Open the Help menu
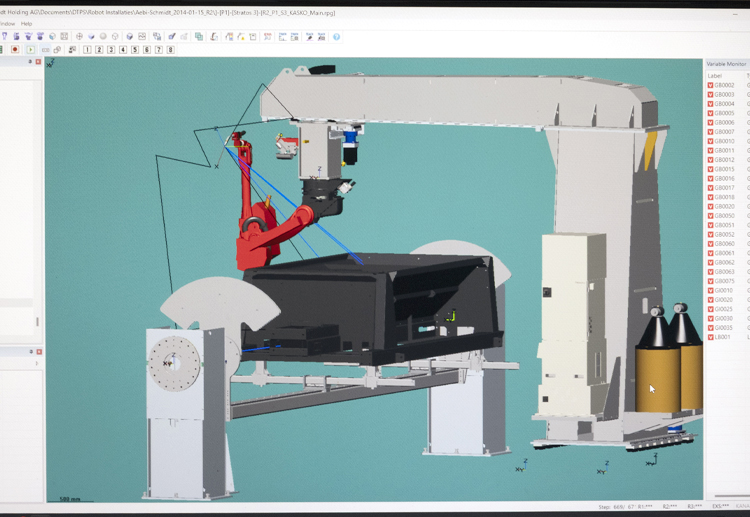Viewport: 750px width, 517px height. 27,24
